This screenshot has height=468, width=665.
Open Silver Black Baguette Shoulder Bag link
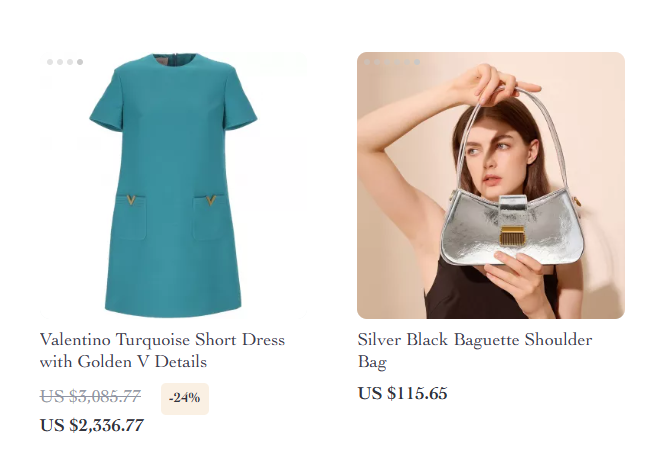pos(475,350)
